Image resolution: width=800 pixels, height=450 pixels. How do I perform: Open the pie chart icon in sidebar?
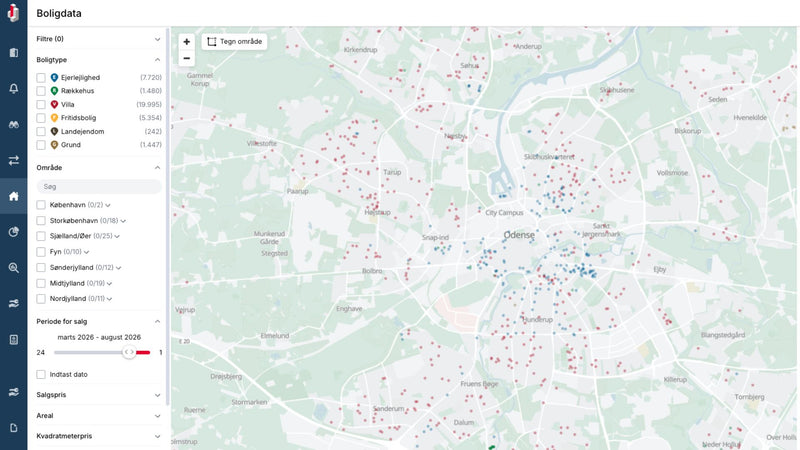click(14, 232)
